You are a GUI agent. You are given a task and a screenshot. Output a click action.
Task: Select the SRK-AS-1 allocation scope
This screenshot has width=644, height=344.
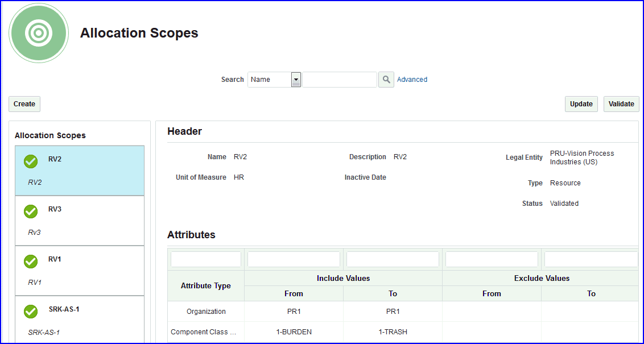(x=80, y=320)
